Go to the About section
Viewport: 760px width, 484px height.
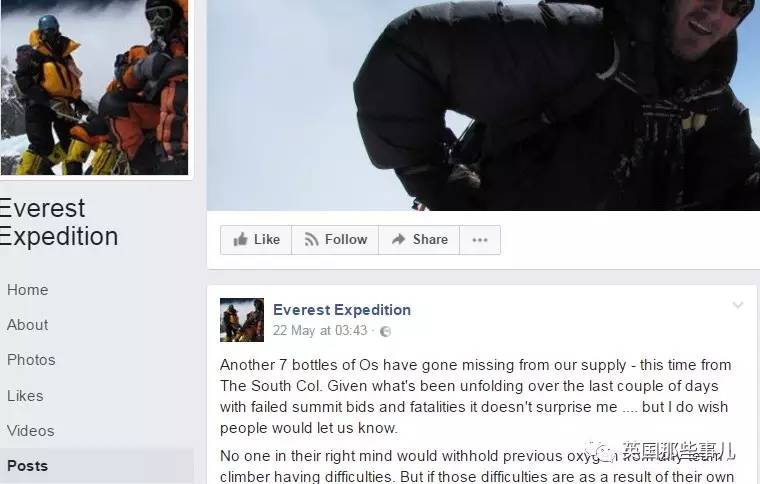point(28,325)
